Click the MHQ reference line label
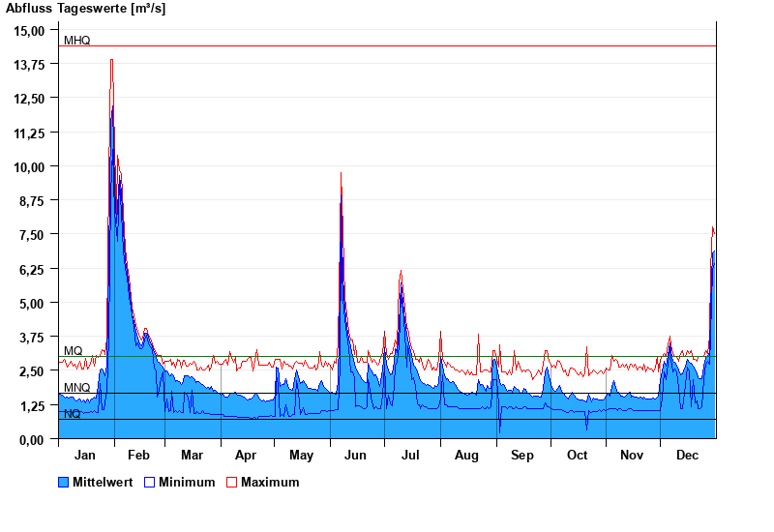Screen dimensions: 774x532 point(76,41)
